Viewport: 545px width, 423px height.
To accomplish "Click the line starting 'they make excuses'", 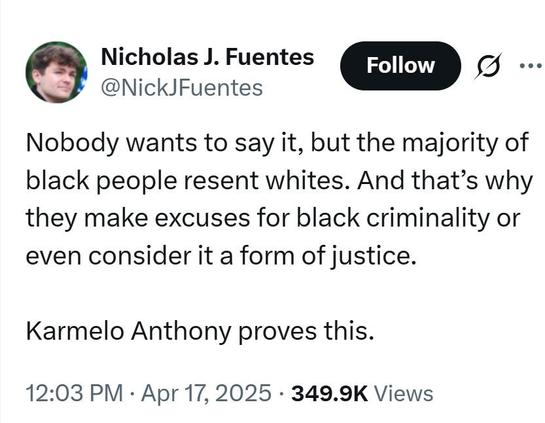I will click(273, 218).
